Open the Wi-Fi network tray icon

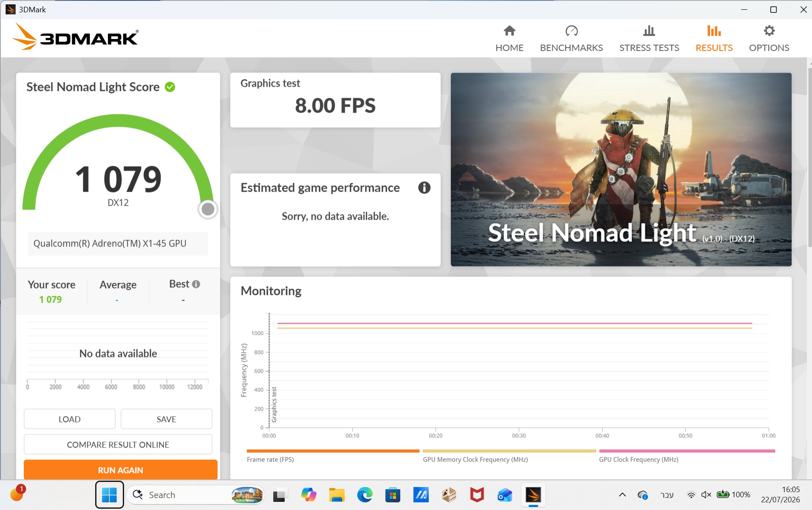(x=691, y=495)
